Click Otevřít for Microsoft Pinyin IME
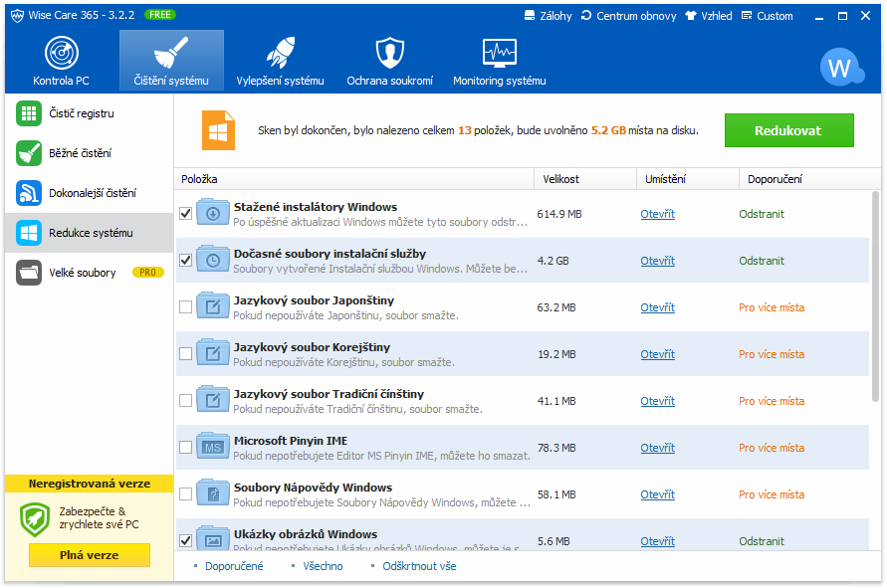887x588 pixels. [x=657, y=448]
